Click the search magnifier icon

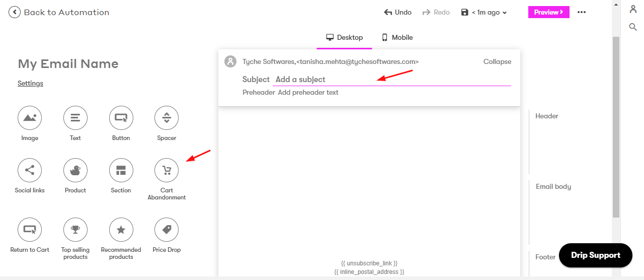(x=633, y=27)
